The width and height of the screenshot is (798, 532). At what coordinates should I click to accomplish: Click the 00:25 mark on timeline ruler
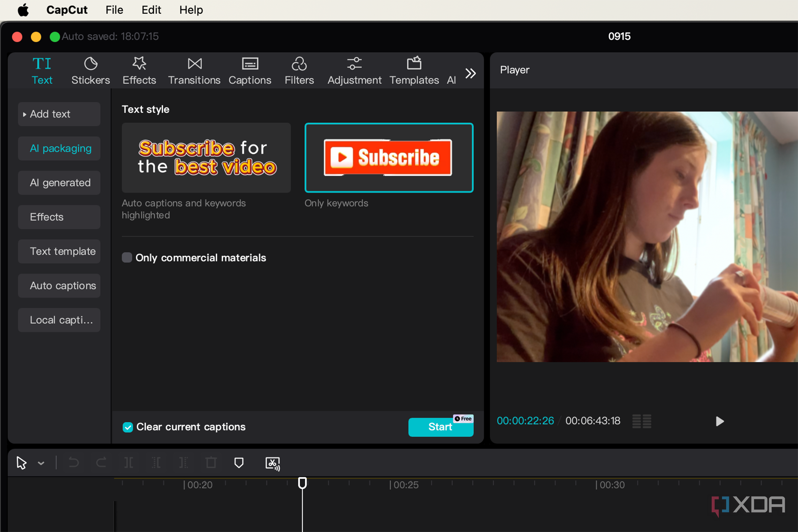(404, 484)
